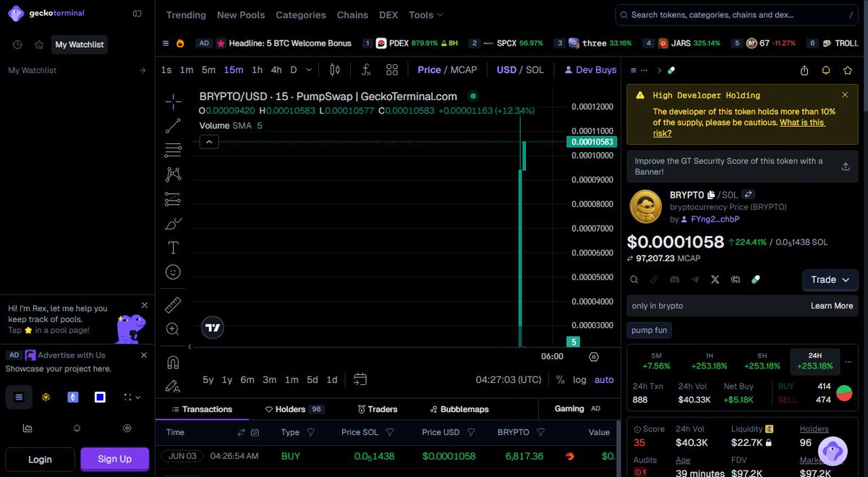Open the BRYPTO column filter
The image size is (868, 477).
pyautogui.click(x=540, y=432)
